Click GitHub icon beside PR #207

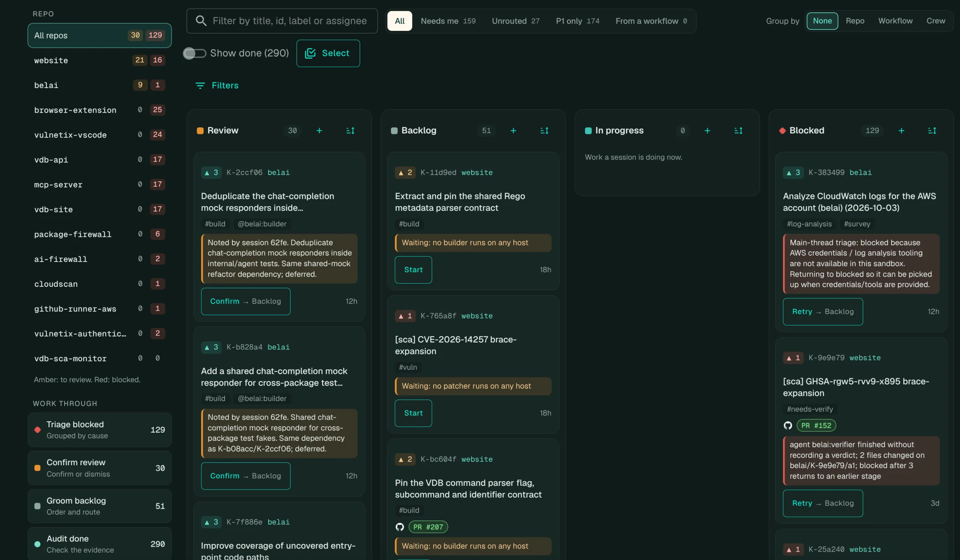400,527
